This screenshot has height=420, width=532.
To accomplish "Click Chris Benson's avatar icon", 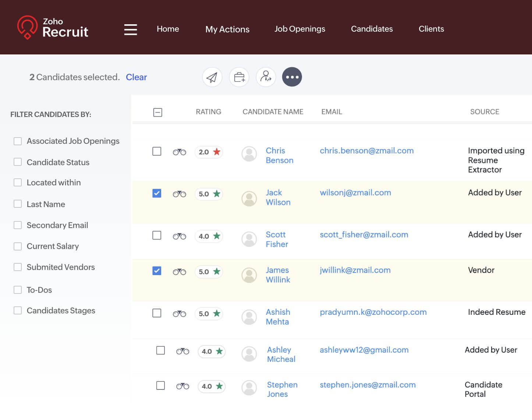I will [x=249, y=154].
